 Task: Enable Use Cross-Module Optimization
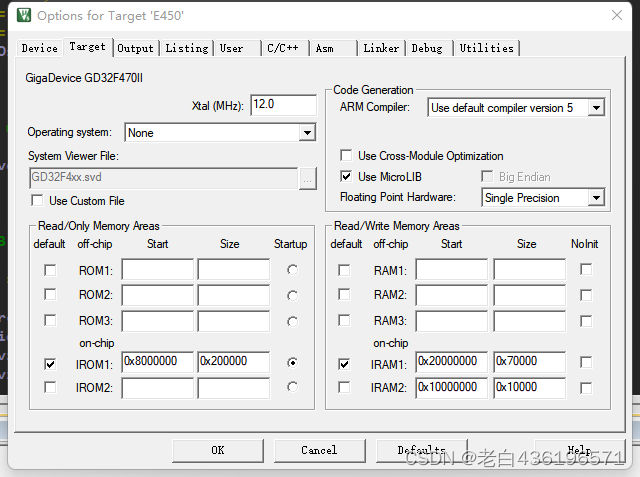pos(346,155)
